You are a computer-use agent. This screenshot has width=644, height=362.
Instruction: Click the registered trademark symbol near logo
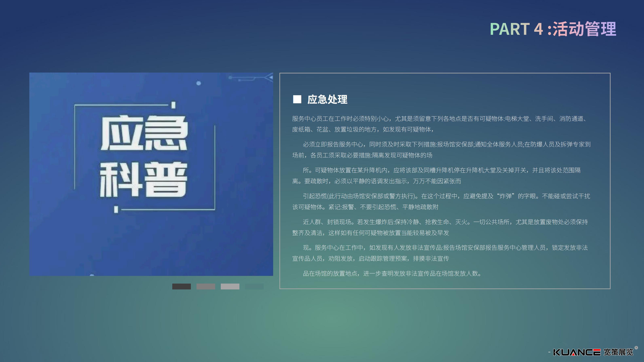636,348
